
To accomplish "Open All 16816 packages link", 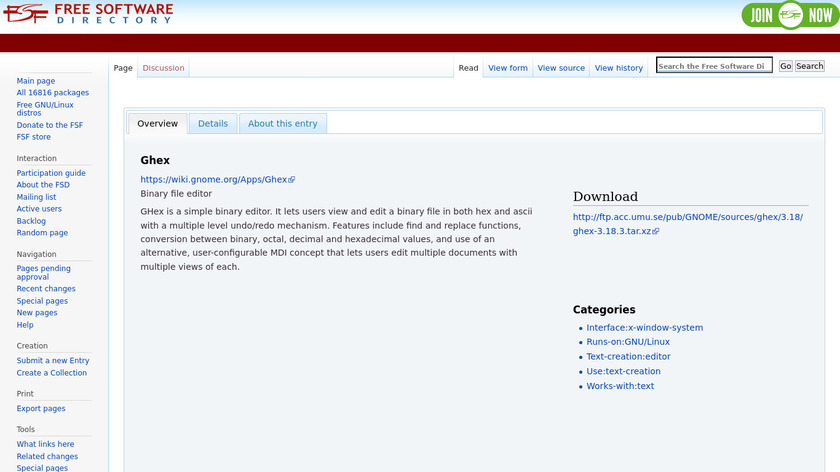I will pos(52,93).
